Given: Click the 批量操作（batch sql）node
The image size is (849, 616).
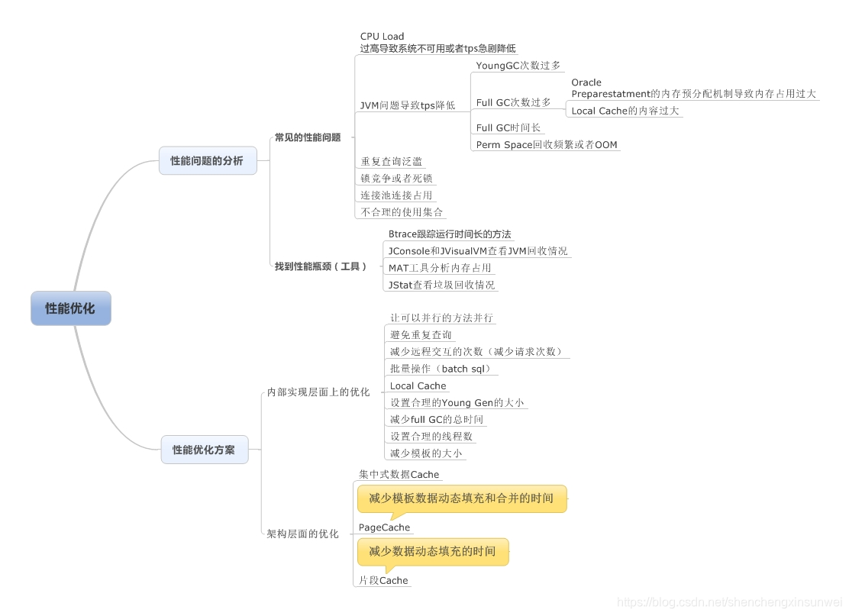Looking at the screenshot, I should coord(442,369).
